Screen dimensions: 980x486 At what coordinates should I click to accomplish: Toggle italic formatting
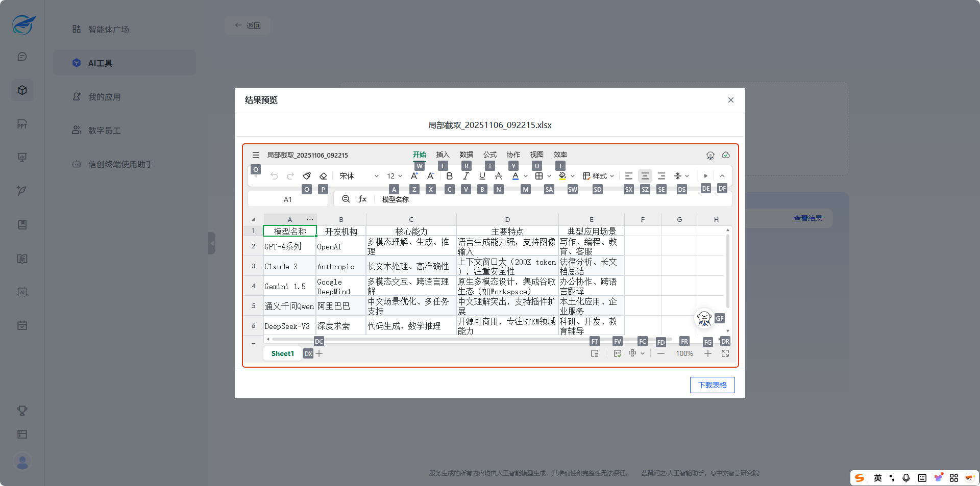(x=465, y=176)
